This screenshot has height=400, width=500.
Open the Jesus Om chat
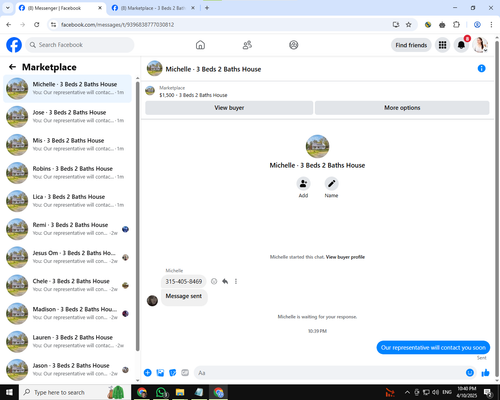(x=67, y=257)
